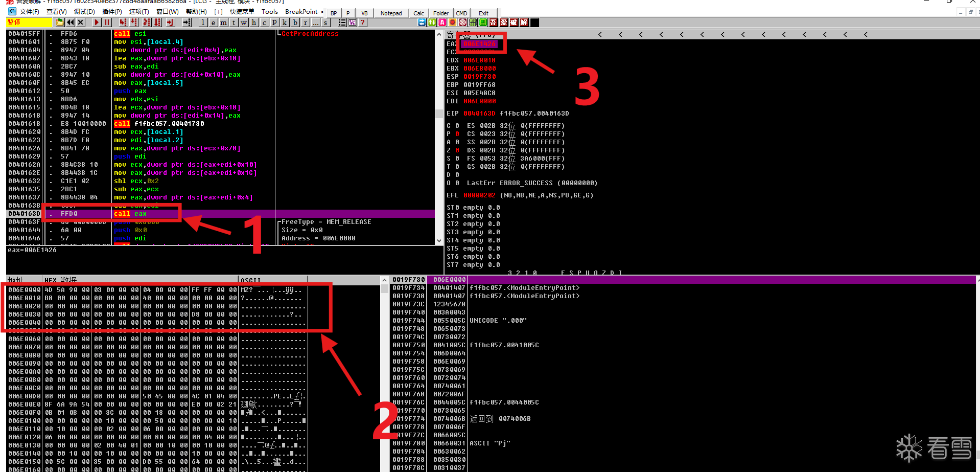Click the Restart program rewind icon
980x472 pixels.
tap(71, 23)
